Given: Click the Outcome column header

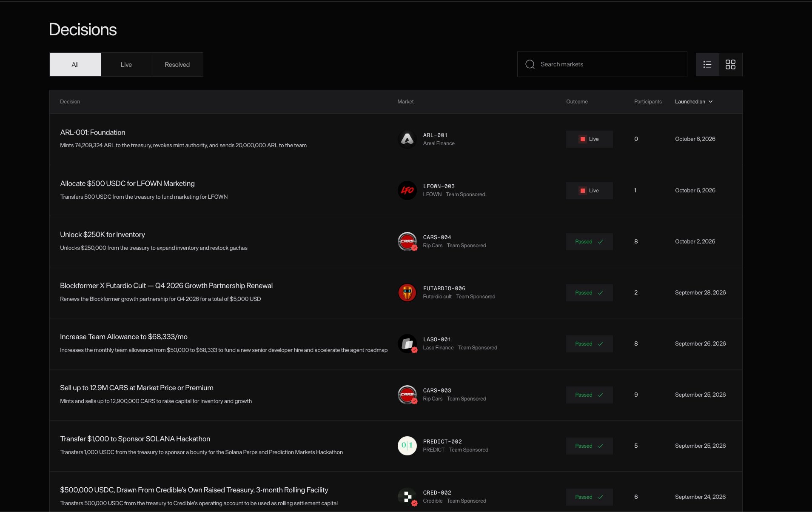Looking at the screenshot, I should 577,102.
